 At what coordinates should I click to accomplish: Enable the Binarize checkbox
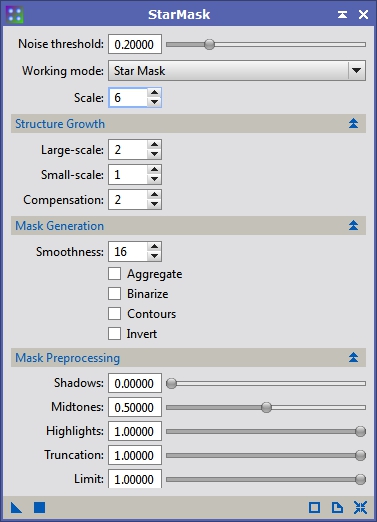click(x=114, y=294)
